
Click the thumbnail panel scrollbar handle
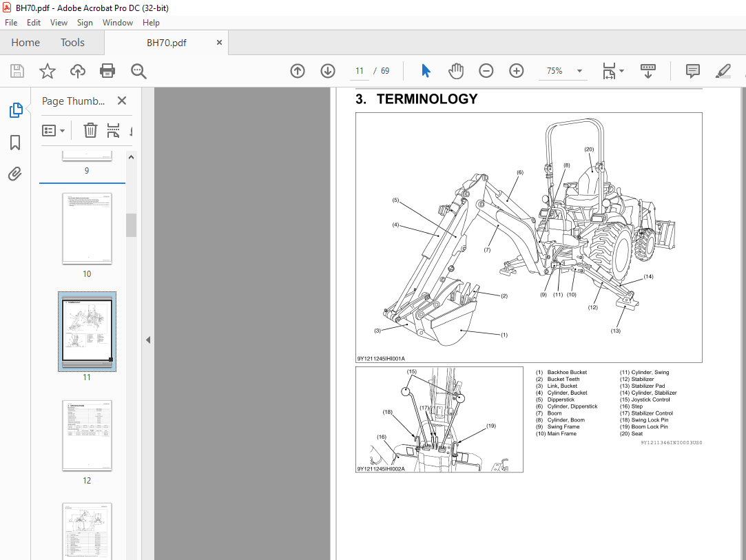coord(132,225)
